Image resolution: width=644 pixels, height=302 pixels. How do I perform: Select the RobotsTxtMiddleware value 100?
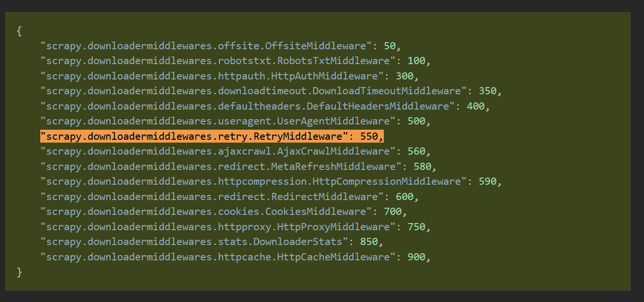(x=416, y=61)
